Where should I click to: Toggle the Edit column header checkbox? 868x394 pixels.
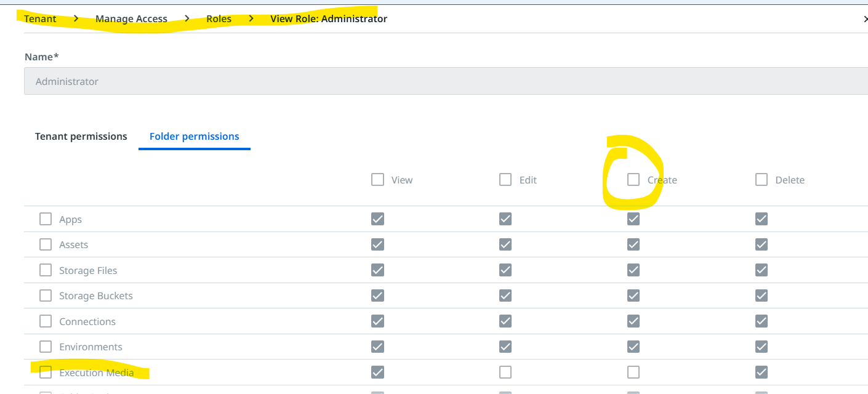coord(505,179)
